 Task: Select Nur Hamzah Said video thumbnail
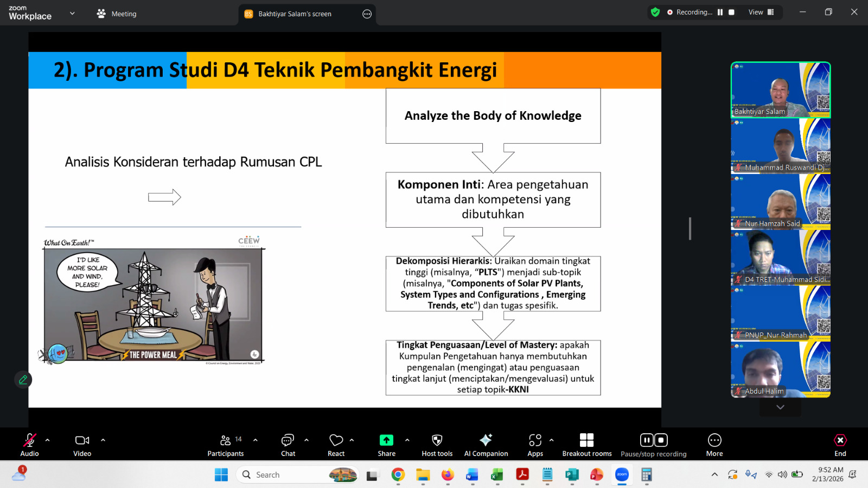pyautogui.click(x=780, y=202)
